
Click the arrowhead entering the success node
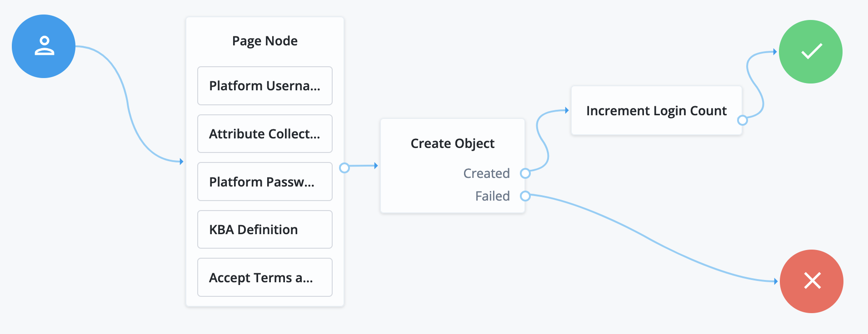tap(775, 52)
